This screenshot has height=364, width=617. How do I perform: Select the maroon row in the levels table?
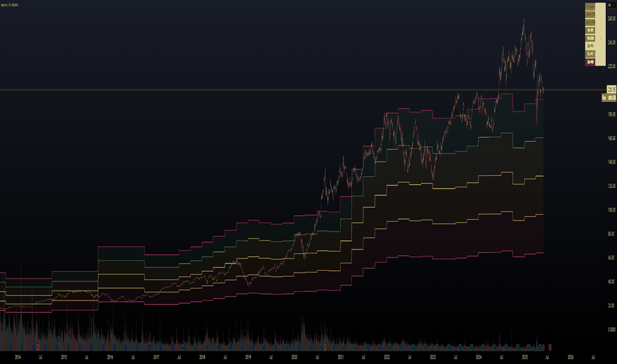tap(590, 62)
